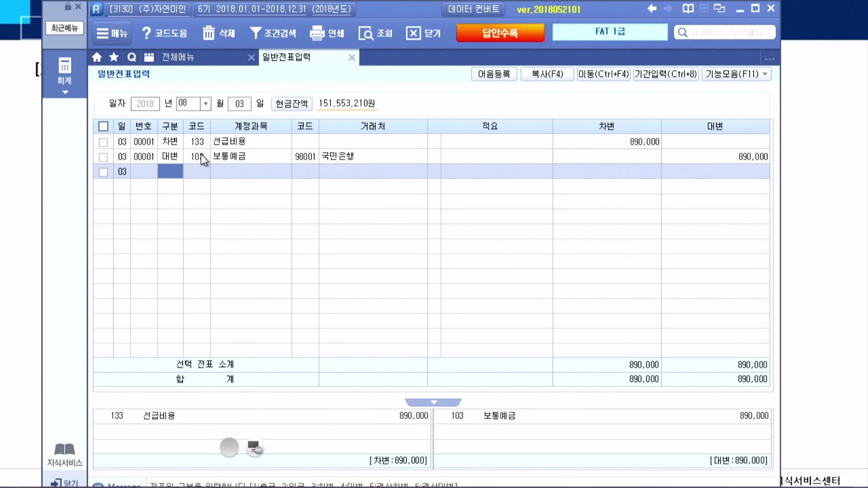The width and height of the screenshot is (868, 488).
Task: Click code 133 in first table row
Action: coord(197,141)
